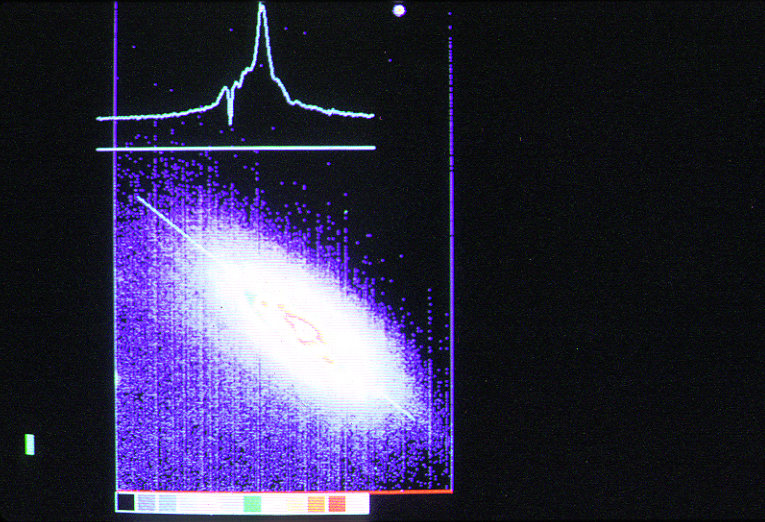The height and width of the screenshot is (522, 765).
Task: Choose the red swatch in the palette
Action: pyautogui.click(x=338, y=503)
